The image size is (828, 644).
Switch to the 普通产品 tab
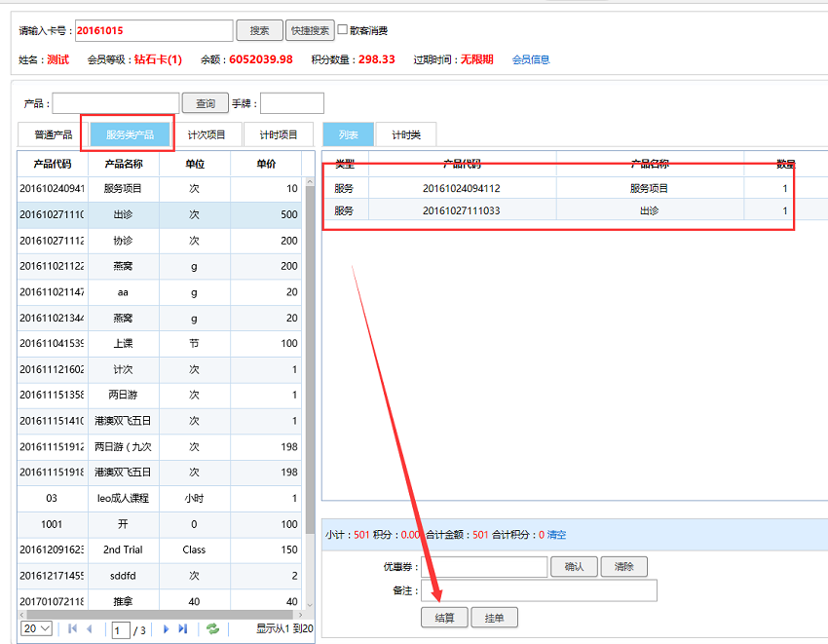pos(53,135)
